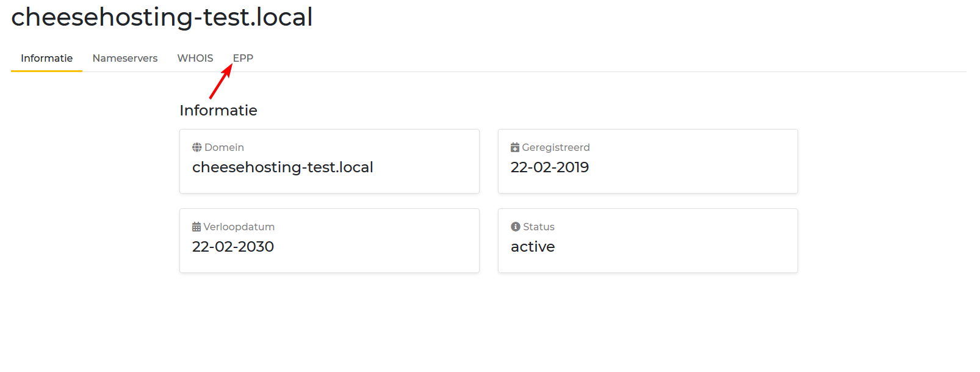Viewport: 980px width, 372px height.
Task: Click the info circle icon next to Status
Action: coord(516,227)
